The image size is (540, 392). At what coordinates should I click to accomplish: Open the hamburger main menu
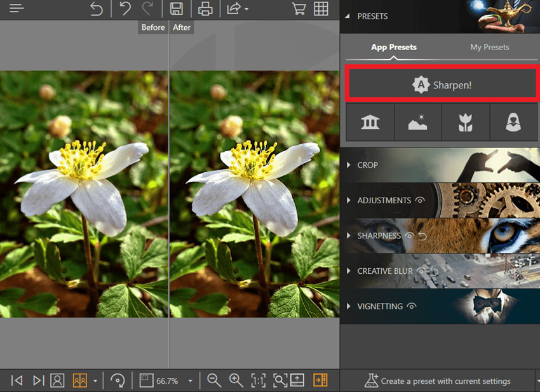tap(17, 9)
